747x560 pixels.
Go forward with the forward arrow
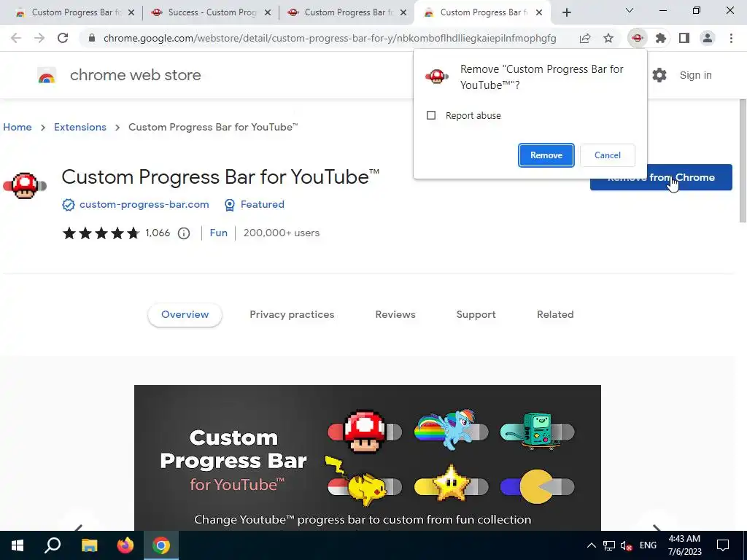(39, 38)
